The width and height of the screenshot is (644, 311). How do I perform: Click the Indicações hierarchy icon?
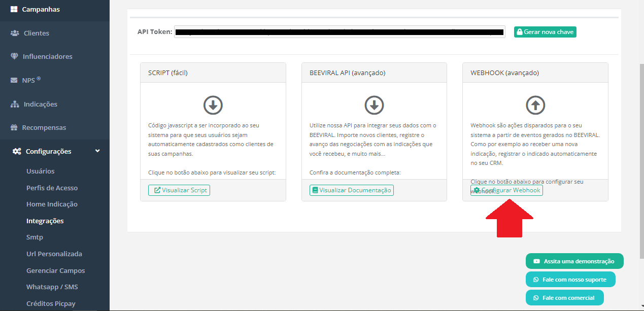click(x=15, y=104)
